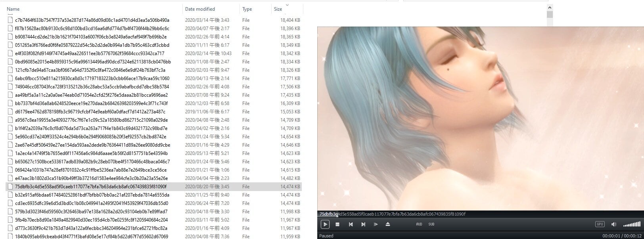Adjust the player volume level bar

pyautogui.click(x=632, y=224)
